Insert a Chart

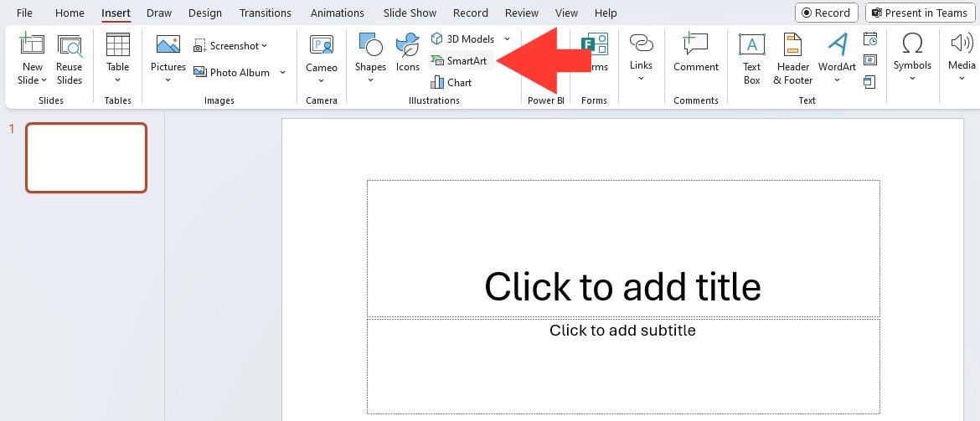451,83
